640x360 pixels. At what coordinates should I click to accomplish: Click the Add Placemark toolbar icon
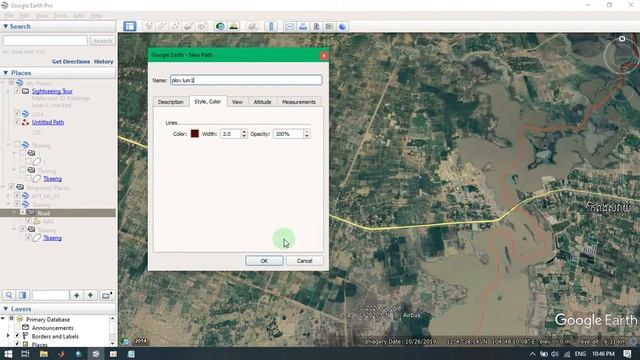(149, 27)
